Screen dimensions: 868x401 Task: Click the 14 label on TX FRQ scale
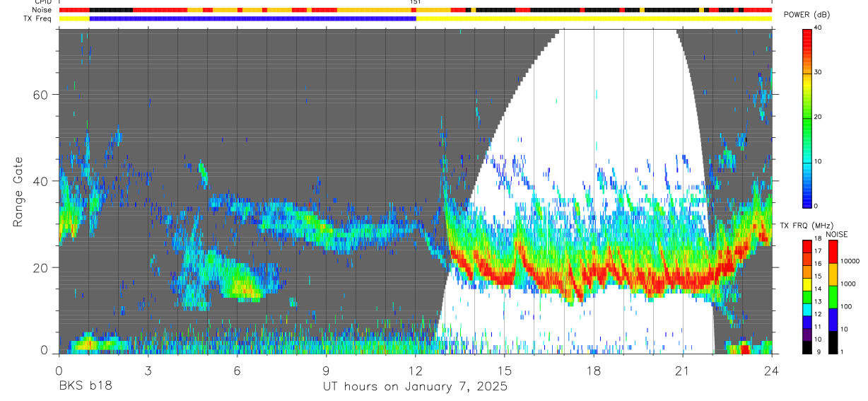click(x=817, y=289)
